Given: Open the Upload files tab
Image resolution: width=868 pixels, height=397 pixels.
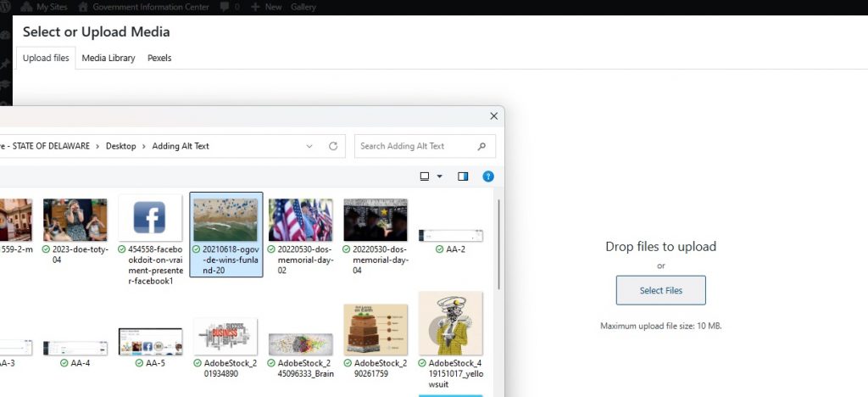Looking at the screenshot, I should [x=46, y=59].
